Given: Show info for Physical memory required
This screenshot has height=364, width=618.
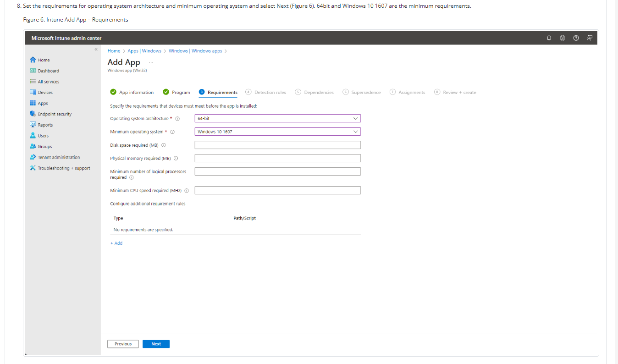Looking at the screenshot, I should click(176, 159).
